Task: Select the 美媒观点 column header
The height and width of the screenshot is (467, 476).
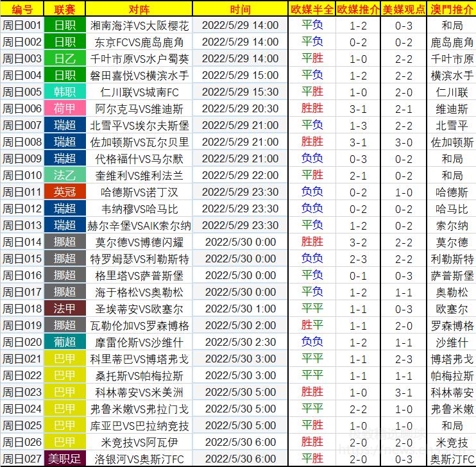Action: tap(404, 9)
